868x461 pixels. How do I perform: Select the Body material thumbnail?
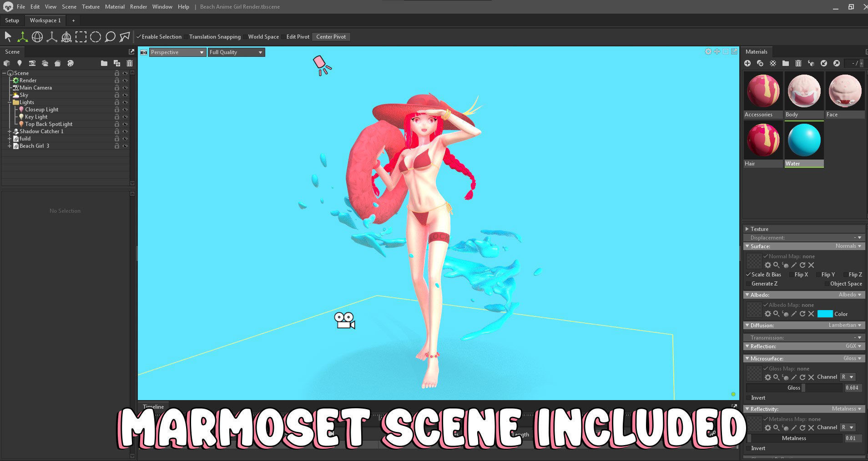click(x=804, y=95)
